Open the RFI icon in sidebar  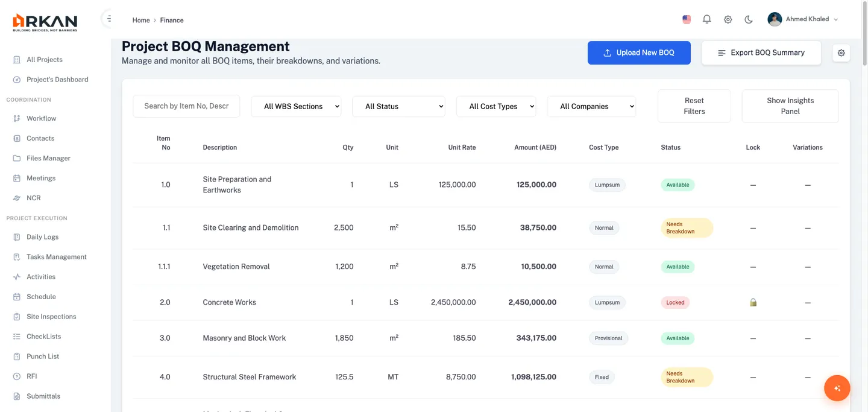pos(16,376)
